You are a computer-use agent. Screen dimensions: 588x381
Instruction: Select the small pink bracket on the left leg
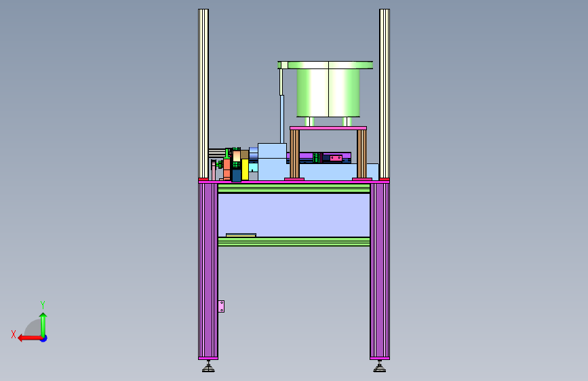(221, 306)
